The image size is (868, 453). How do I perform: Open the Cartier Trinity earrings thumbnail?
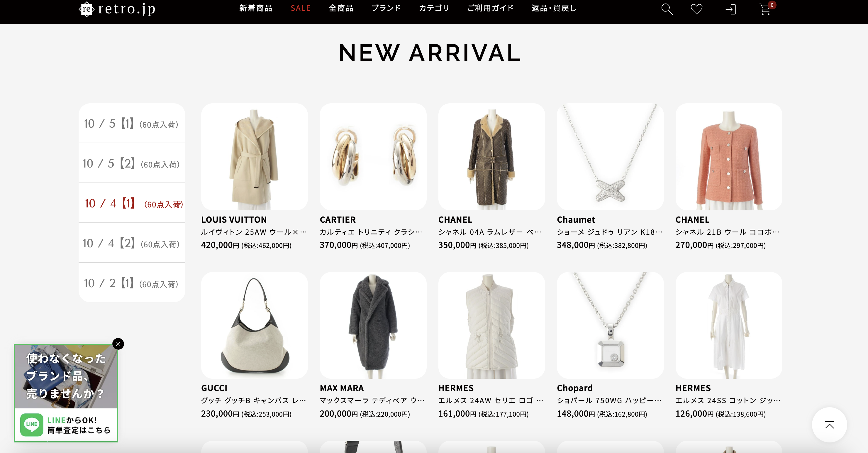click(x=373, y=157)
